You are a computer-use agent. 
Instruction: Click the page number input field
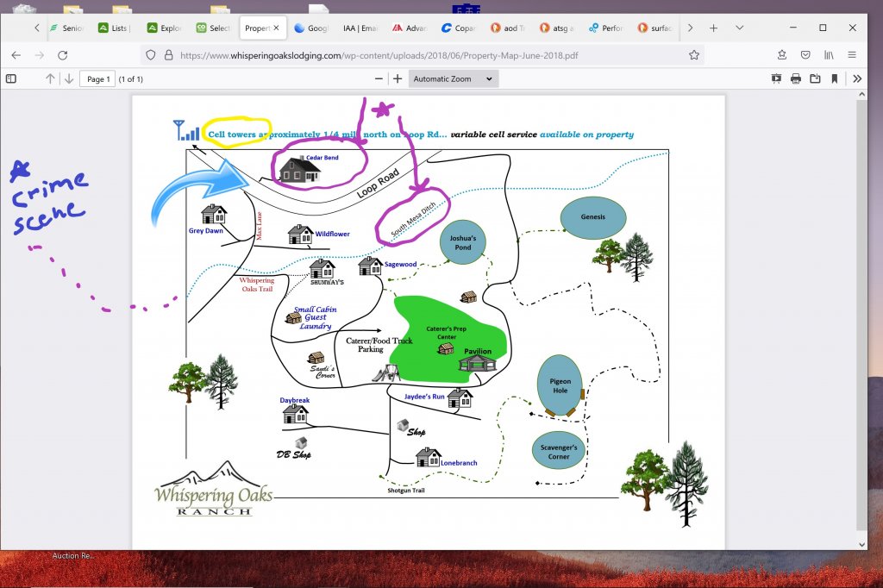coord(97,79)
